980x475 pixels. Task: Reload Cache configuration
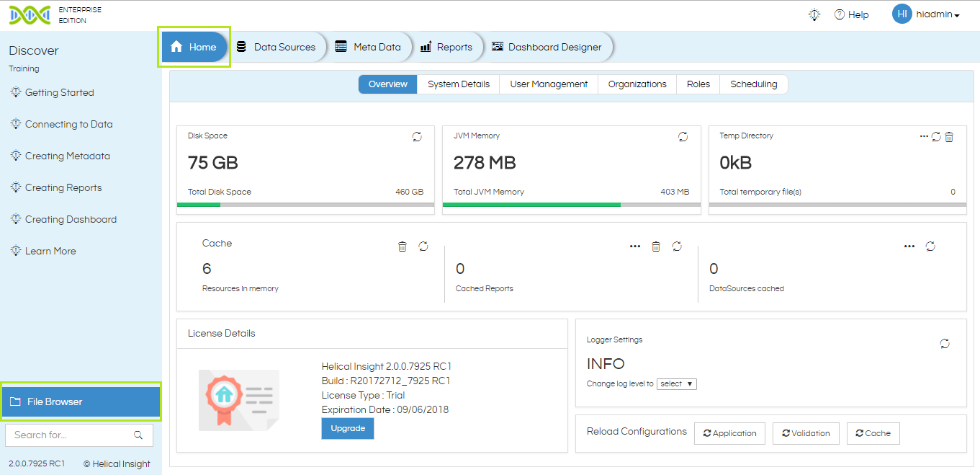coord(873,433)
